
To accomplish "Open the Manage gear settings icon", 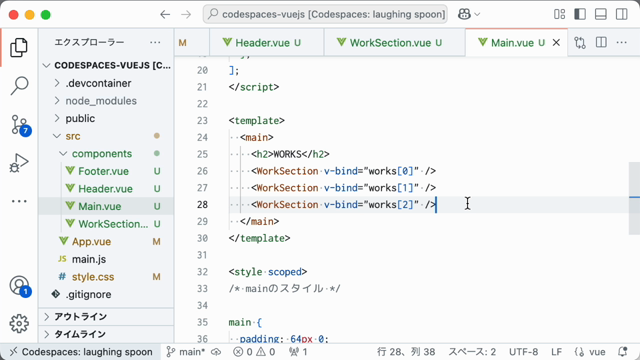I will pos(19,324).
